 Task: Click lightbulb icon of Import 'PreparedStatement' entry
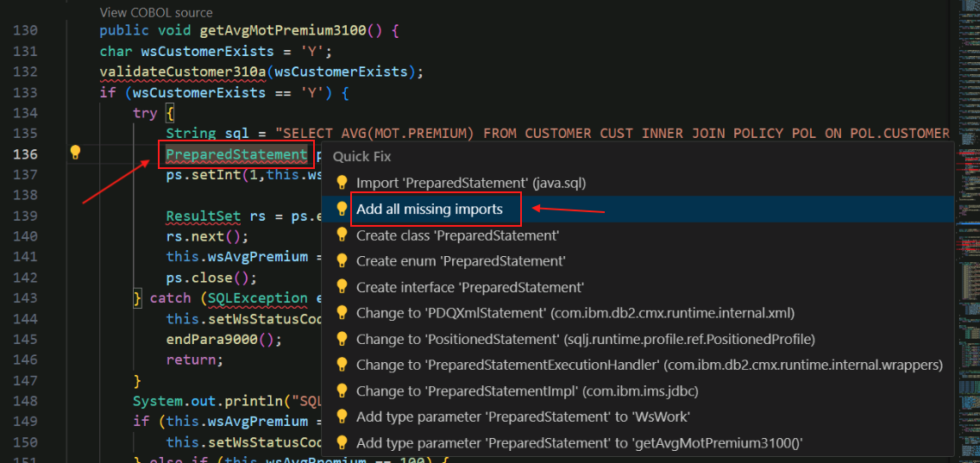point(342,183)
